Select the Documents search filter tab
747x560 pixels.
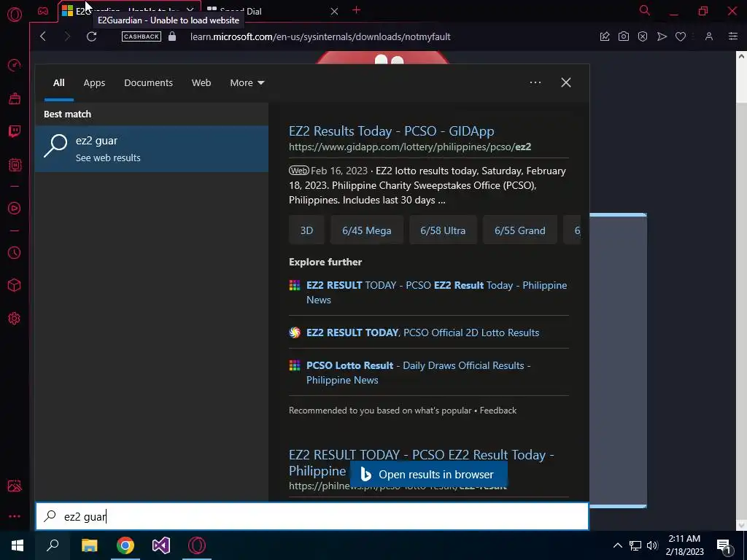click(148, 83)
